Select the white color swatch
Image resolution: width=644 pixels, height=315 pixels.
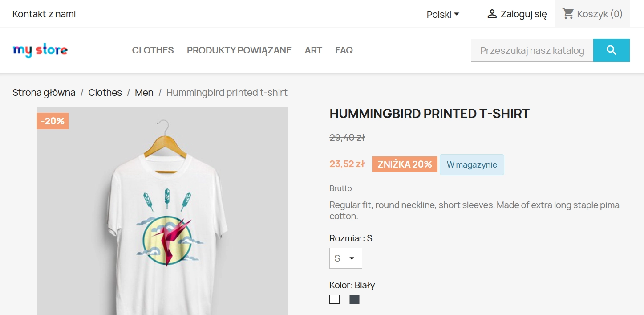[334, 299]
